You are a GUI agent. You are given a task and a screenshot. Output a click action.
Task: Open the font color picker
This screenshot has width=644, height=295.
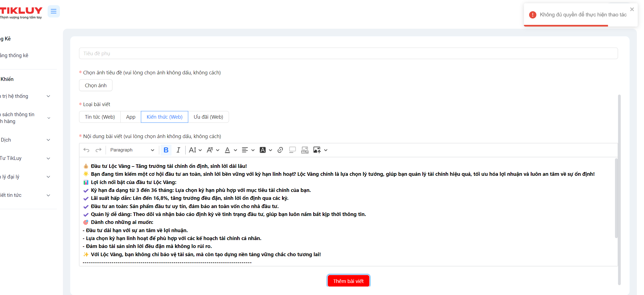[230, 150]
